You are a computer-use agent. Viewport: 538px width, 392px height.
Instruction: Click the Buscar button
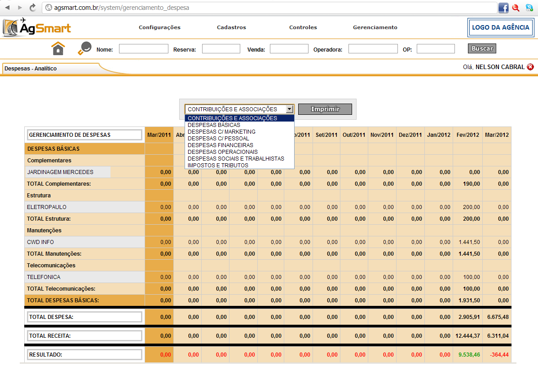click(482, 48)
